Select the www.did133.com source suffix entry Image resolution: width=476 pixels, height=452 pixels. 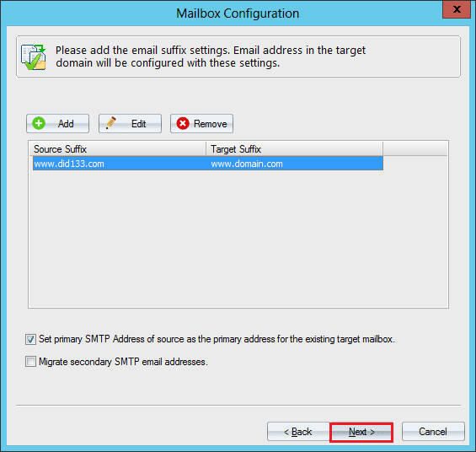(69, 164)
